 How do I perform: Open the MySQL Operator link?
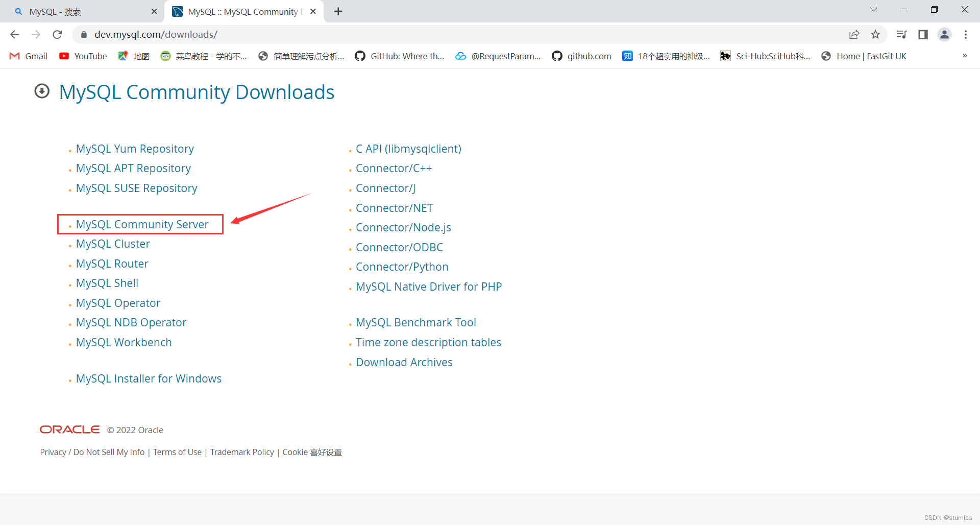click(x=118, y=303)
